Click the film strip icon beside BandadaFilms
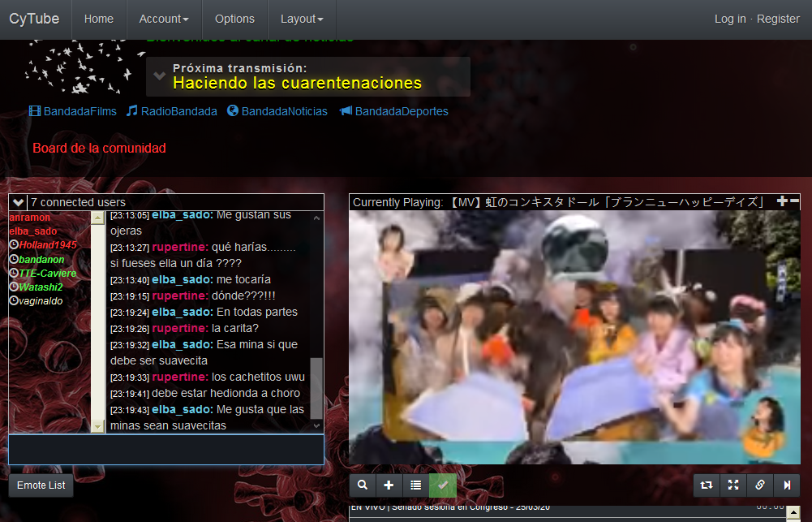Viewport: 812px width, 522px height. pyautogui.click(x=35, y=111)
